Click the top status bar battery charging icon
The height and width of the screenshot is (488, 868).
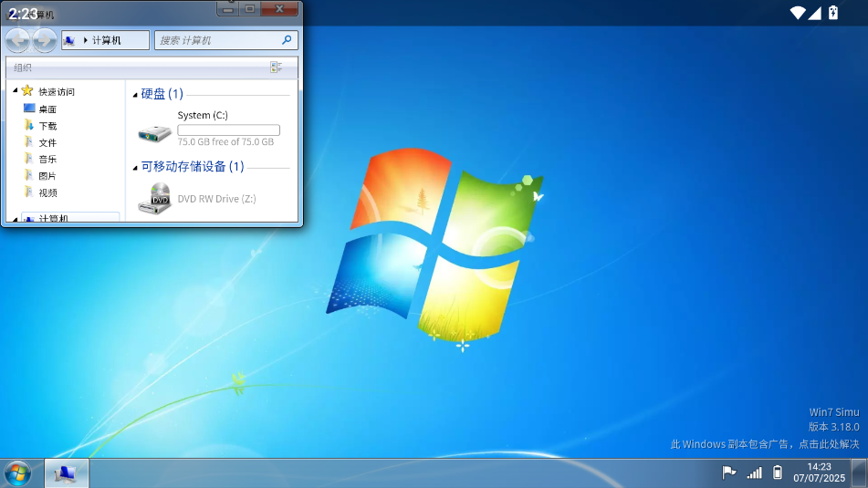(832, 13)
